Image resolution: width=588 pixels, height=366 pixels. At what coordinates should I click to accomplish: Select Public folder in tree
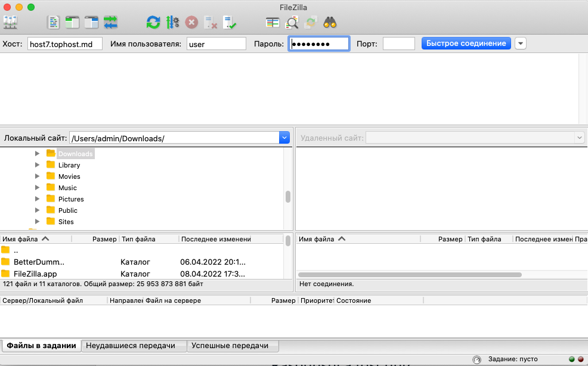tap(68, 210)
